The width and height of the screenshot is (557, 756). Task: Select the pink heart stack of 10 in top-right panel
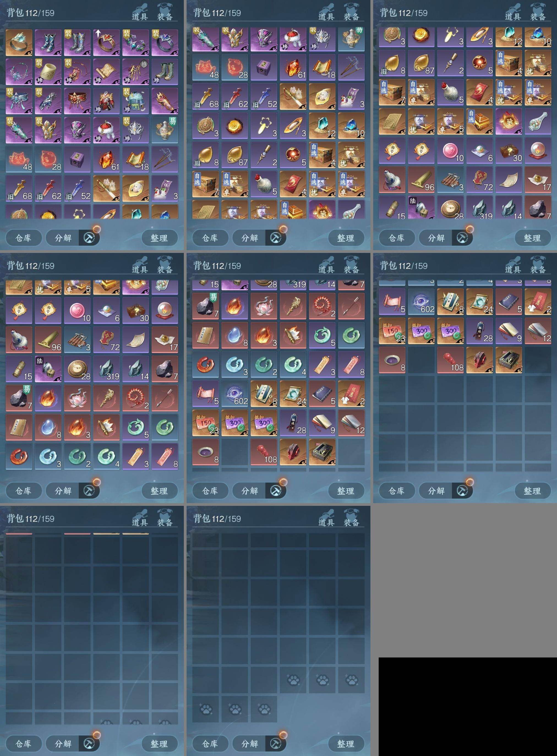(x=450, y=150)
